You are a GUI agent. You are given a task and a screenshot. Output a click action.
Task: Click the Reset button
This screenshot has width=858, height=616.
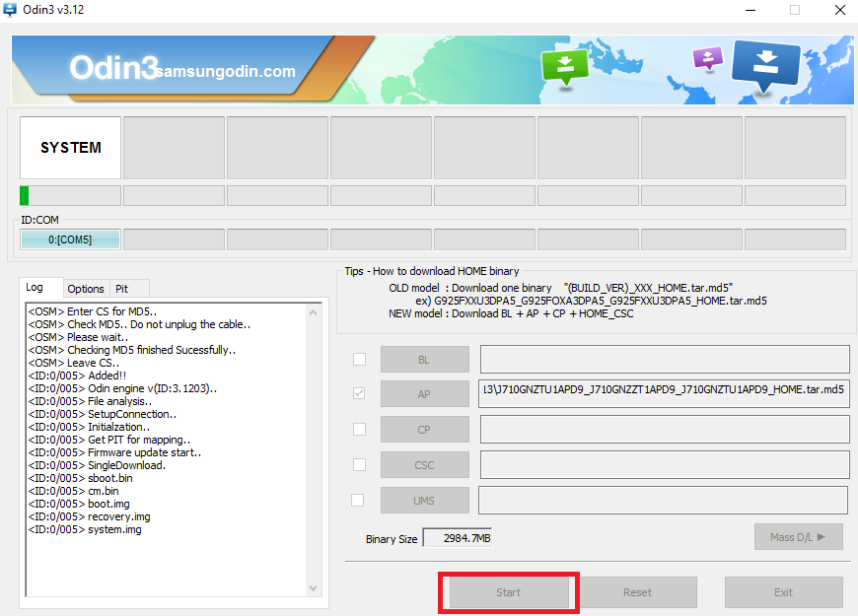coord(637,592)
